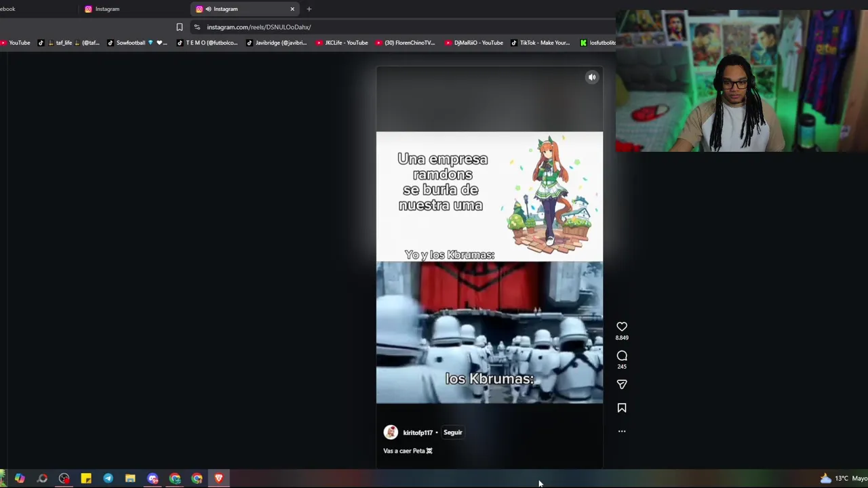The width and height of the screenshot is (868, 488).
Task: Open the gray ring app on the taskbar
Action: [x=42, y=479]
